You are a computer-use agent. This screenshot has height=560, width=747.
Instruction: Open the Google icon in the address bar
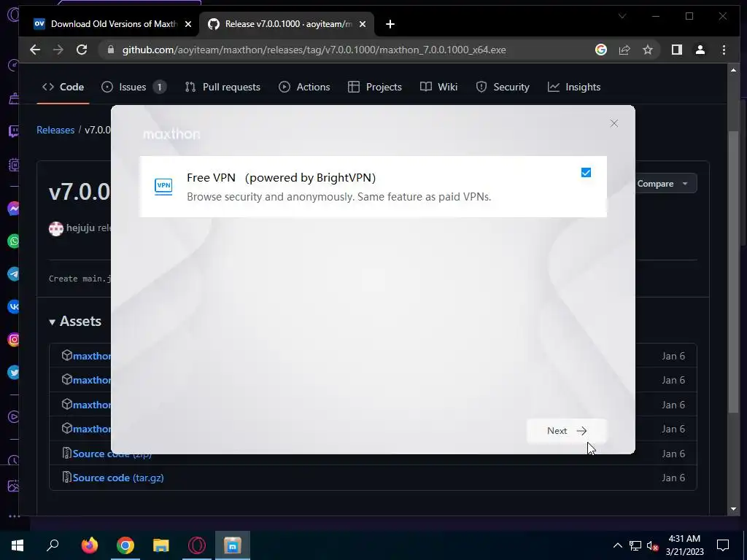[601, 50]
